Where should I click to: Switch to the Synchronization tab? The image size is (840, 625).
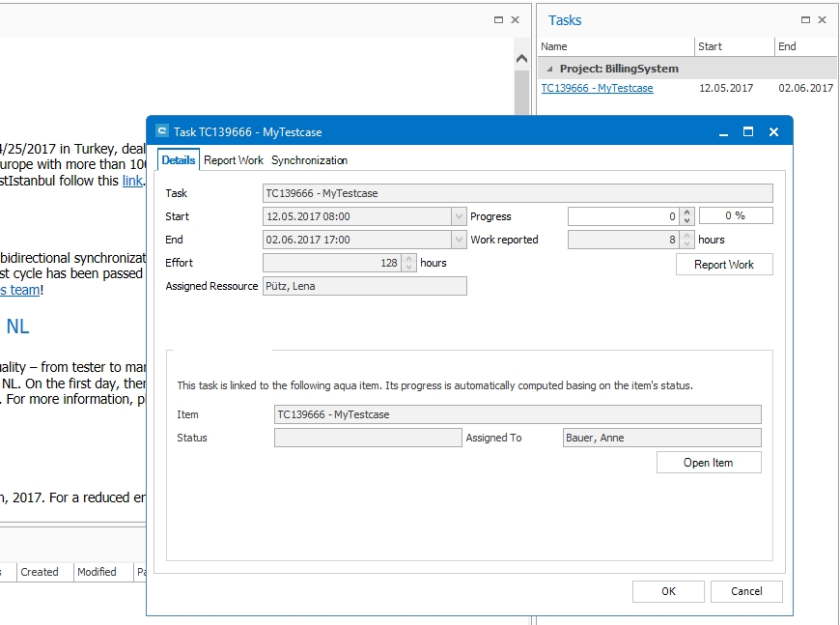pos(309,160)
